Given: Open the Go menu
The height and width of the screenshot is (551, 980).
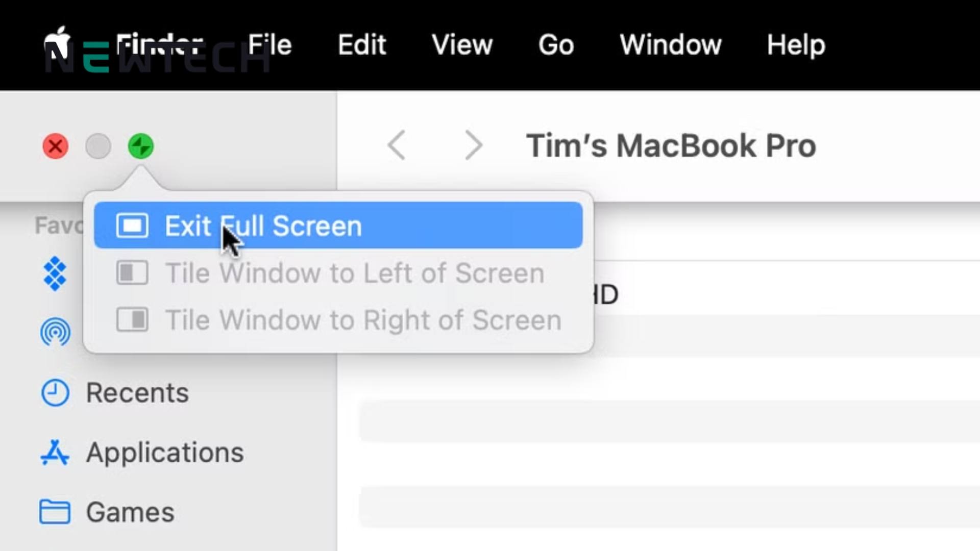Looking at the screenshot, I should click(x=556, y=44).
